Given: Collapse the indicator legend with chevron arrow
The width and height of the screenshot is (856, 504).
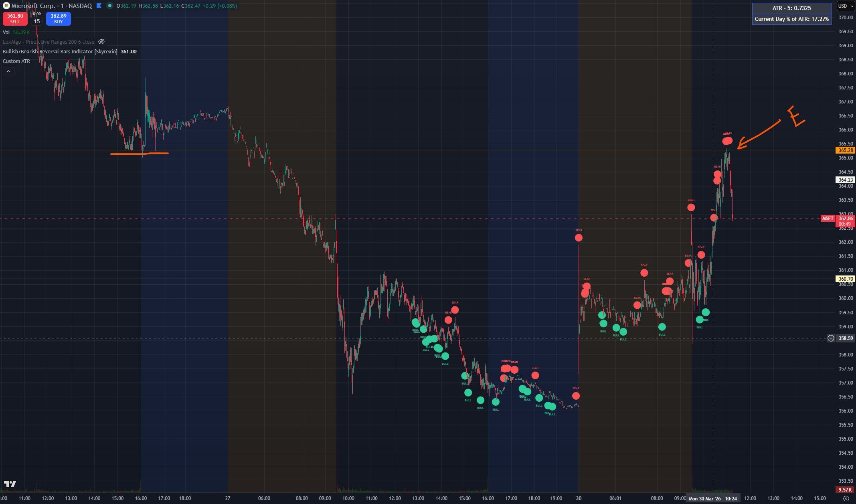Looking at the screenshot, I should click(x=8, y=71).
